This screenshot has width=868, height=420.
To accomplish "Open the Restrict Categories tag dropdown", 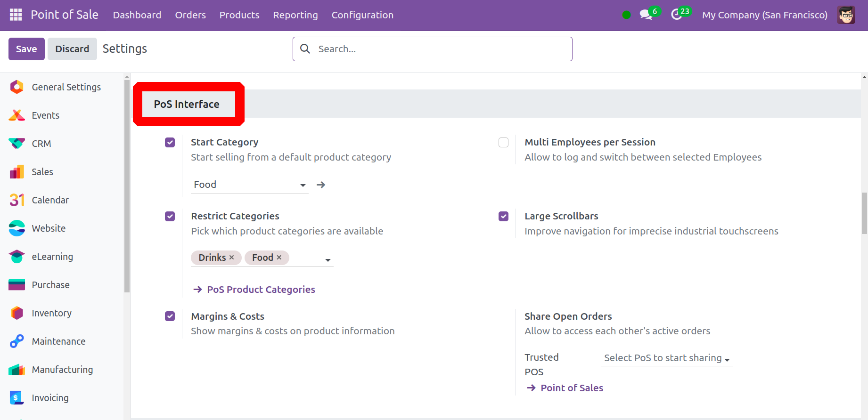I will (x=328, y=260).
